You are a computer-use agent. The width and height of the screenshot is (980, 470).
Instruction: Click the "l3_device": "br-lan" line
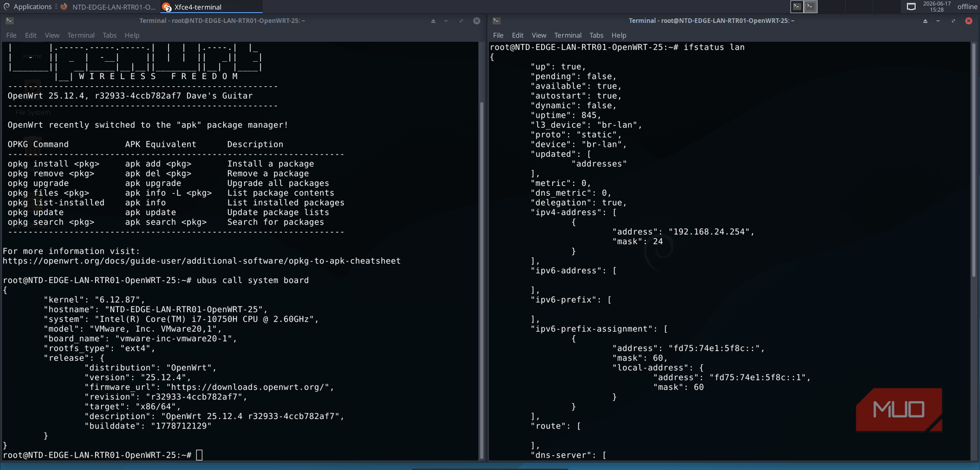[586, 125]
